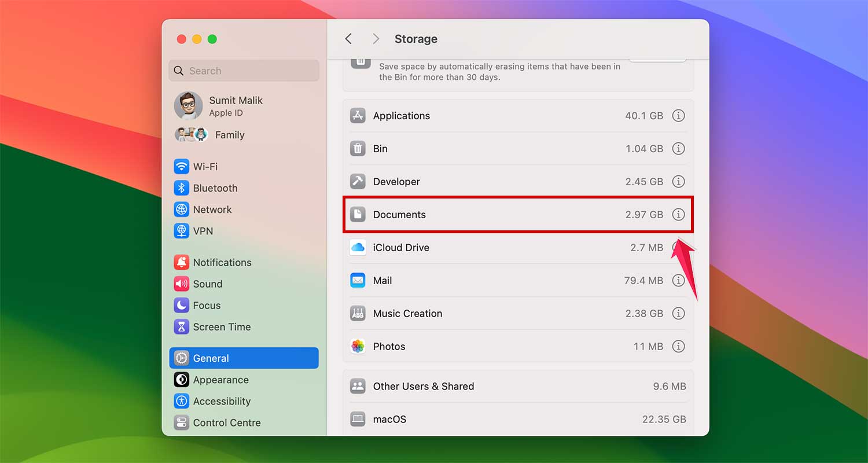Click the iCloud Drive cloud icon
868x463 pixels.
tap(357, 247)
